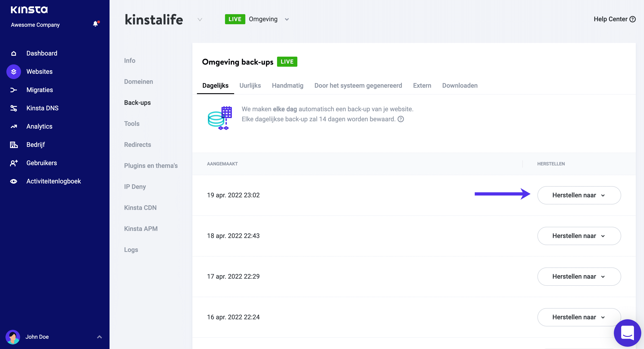Open Herstellen naar for 18 apr. backup
The image size is (644, 349).
pyautogui.click(x=579, y=236)
